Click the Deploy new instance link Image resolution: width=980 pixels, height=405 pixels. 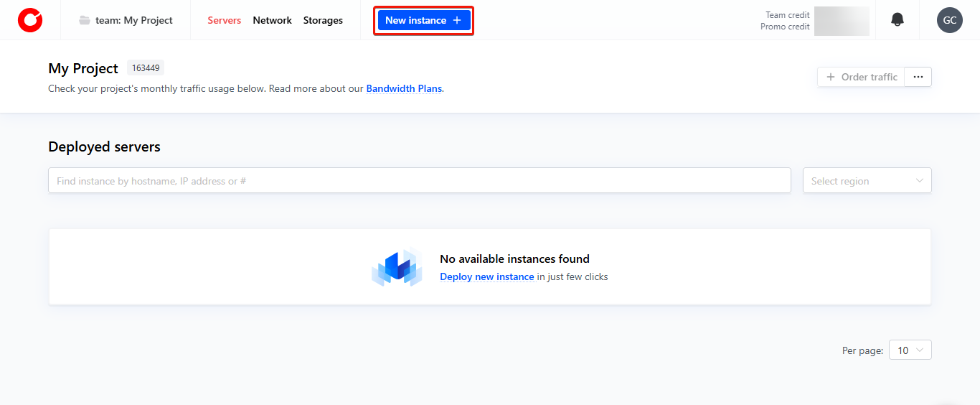tap(486, 277)
